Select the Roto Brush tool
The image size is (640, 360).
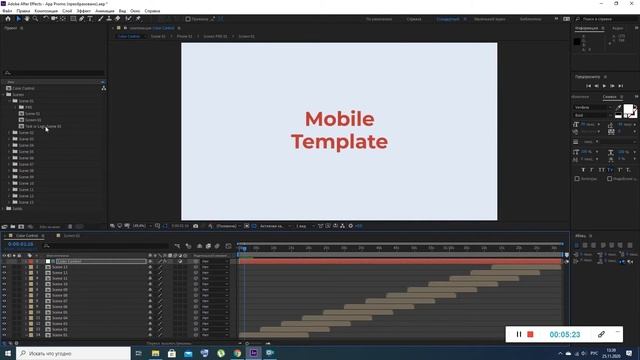point(129,19)
